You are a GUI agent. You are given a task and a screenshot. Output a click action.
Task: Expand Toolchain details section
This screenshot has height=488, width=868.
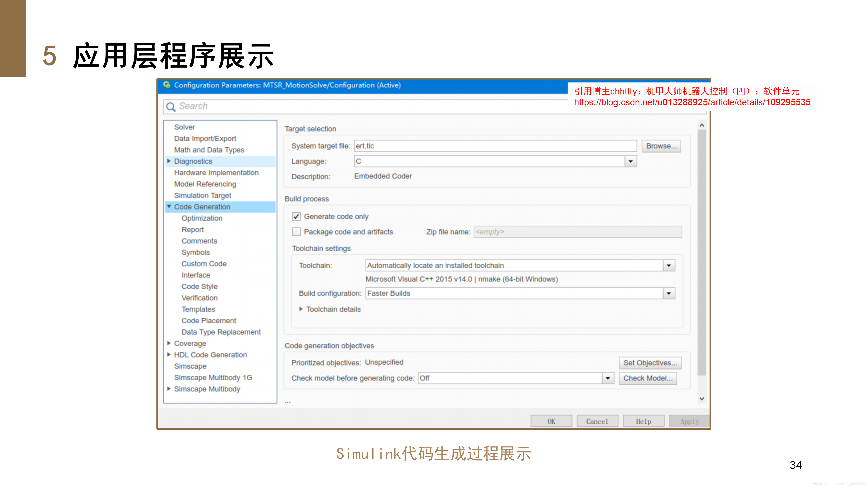(x=301, y=309)
